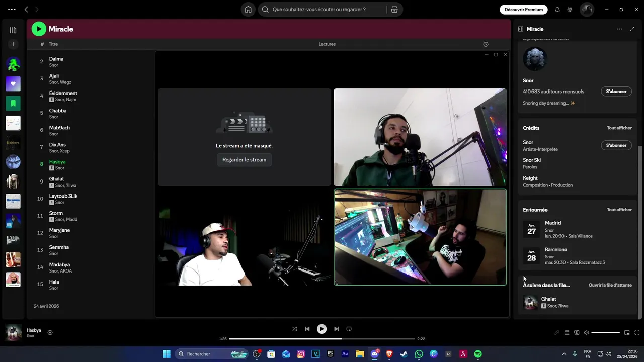Image resolution: width=644 pixels, height=362 pixels.
Task: Show hidden system tray icons chevron
Action: 564,354
